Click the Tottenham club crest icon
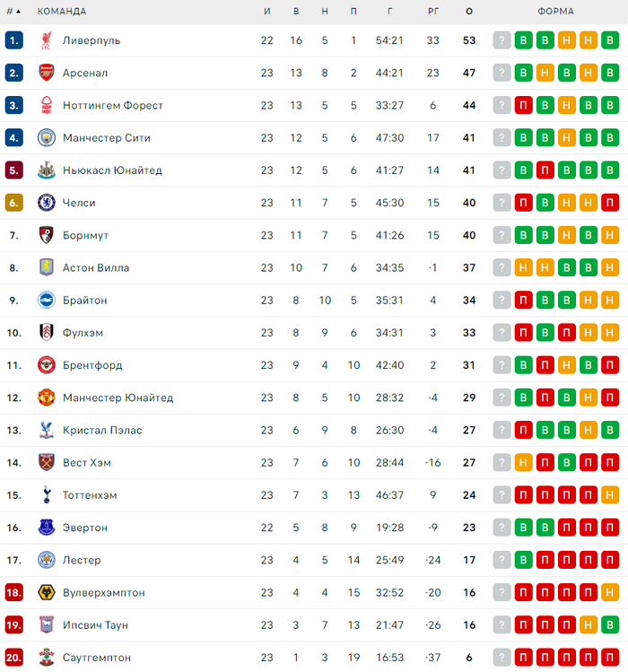The height and width of the screenshot is (672, 628). tap(46, 495)
